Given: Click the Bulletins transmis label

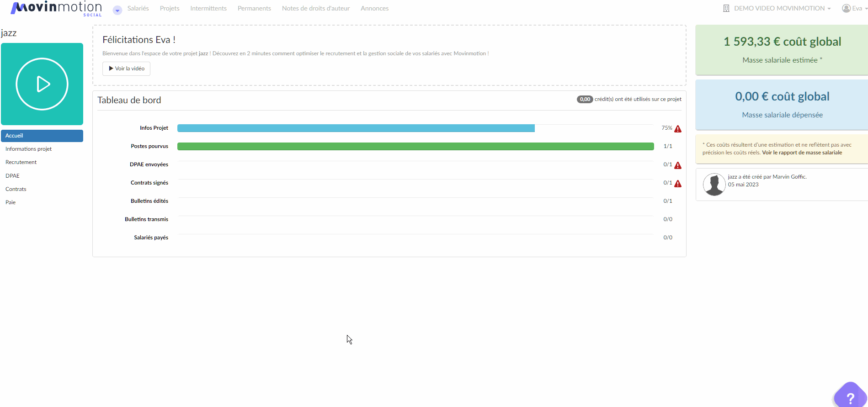Looking at the screenshot, I should coord(146,219).
